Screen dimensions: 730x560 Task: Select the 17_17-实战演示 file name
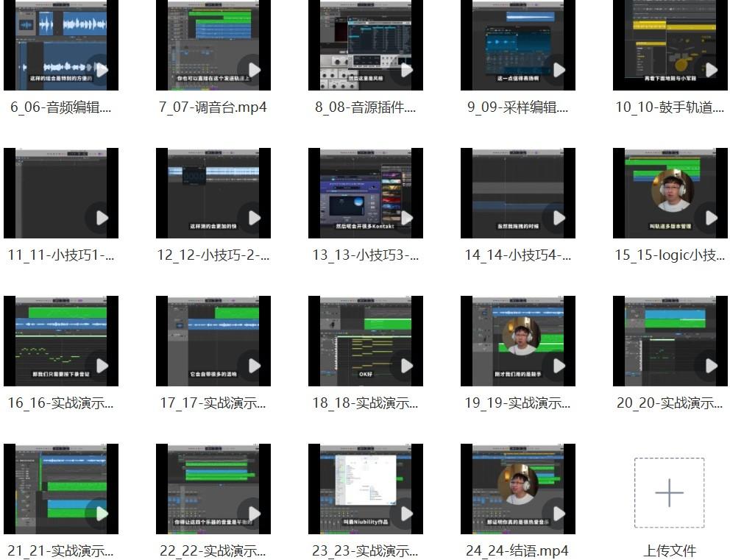coord(213,403)
